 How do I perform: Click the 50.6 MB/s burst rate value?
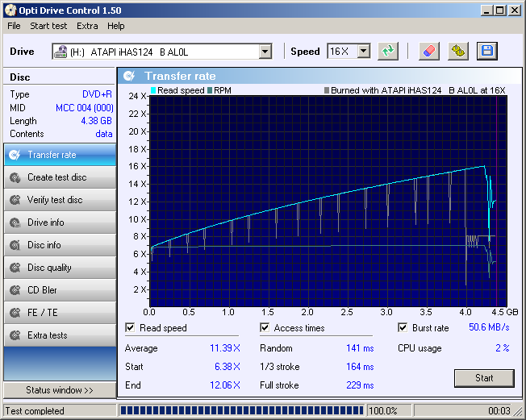489,327
